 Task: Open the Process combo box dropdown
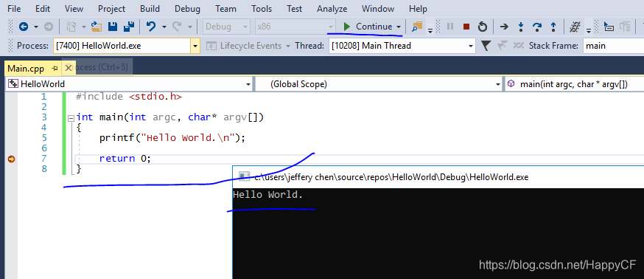click(x=195, y=46)
